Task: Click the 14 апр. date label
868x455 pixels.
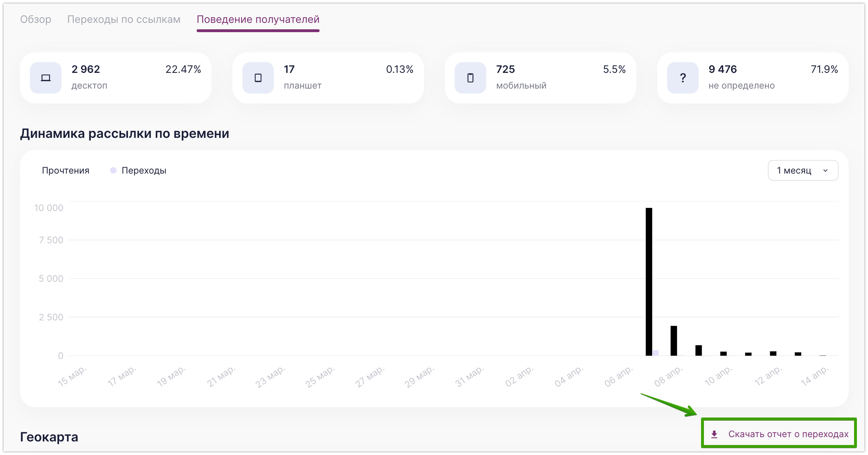Action: click(x=815, y=376)
